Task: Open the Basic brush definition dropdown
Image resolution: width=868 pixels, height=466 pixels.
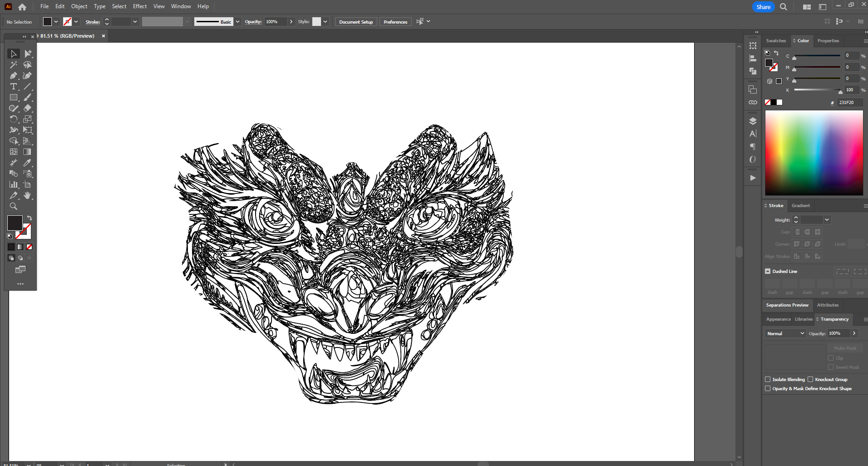Action: click(x=237, y=22)
